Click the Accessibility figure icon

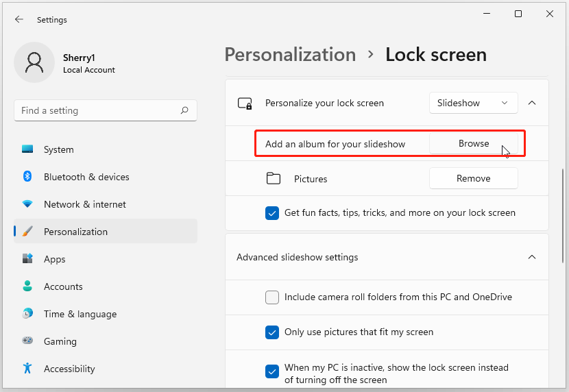point(27,369)
